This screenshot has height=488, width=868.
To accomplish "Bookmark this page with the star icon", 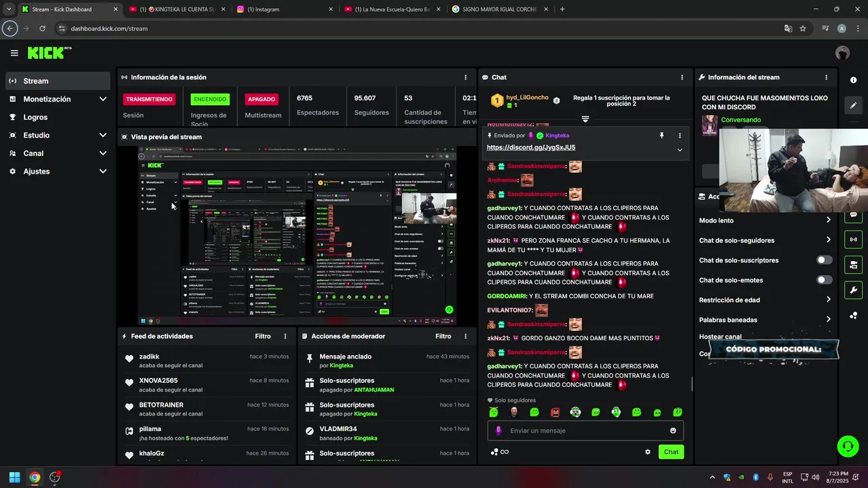I will 803,28.
